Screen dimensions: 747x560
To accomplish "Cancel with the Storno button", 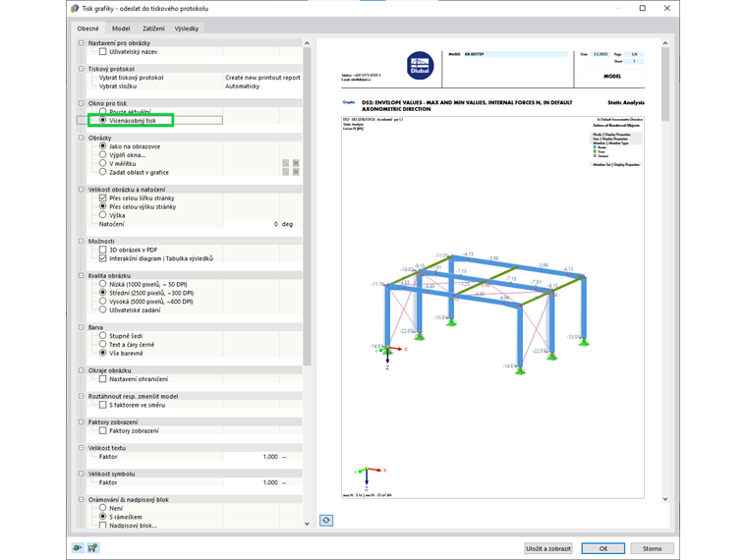I will coord(652,548).
